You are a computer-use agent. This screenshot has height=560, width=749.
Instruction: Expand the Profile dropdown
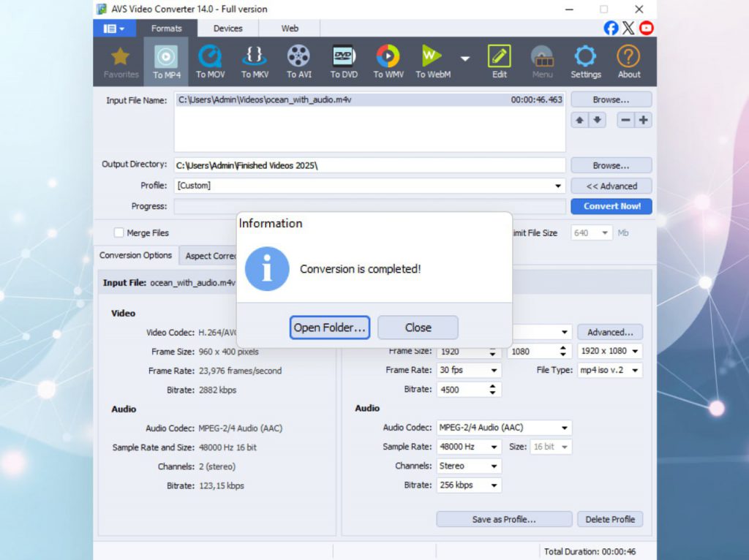559,186
